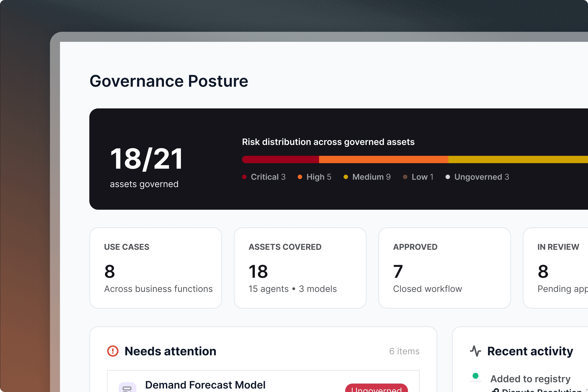Click the Ungoverned 3 legend label
The width and height of the screenshot is (588, 392).
(x=482, y=177)
